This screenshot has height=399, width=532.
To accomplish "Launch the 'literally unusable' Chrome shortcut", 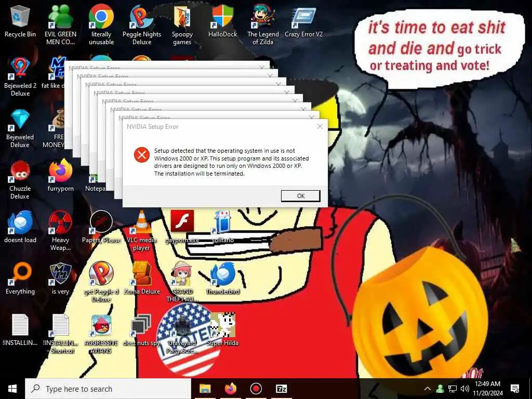I will coord(101,25).
